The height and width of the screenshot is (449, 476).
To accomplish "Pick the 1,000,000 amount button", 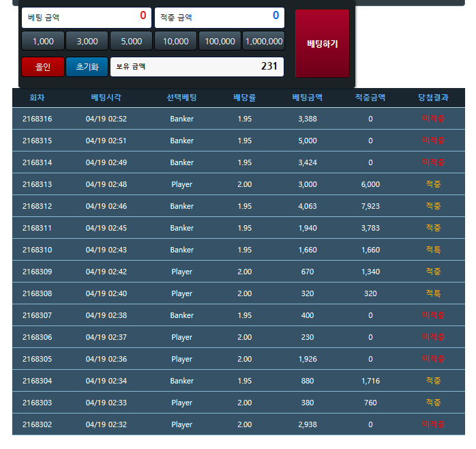I will (263, 41).
